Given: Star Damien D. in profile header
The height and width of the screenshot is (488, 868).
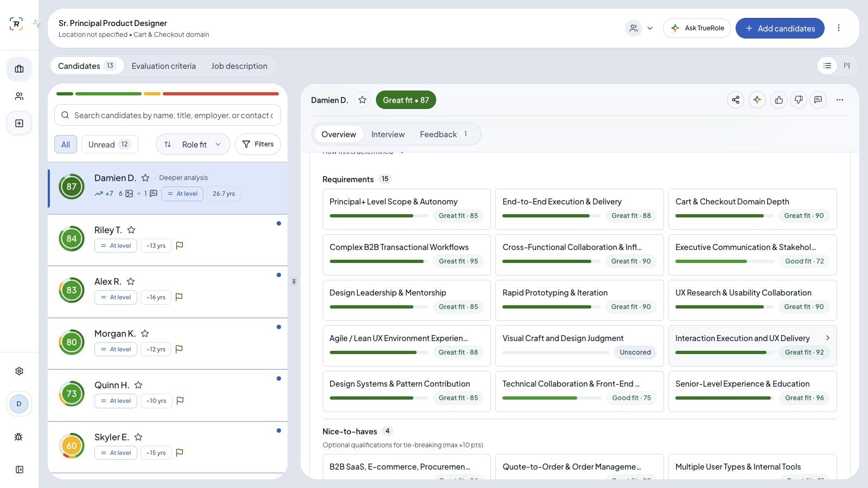Looking at the screenshot, I should pyautogui.click(x=362, y=100).
